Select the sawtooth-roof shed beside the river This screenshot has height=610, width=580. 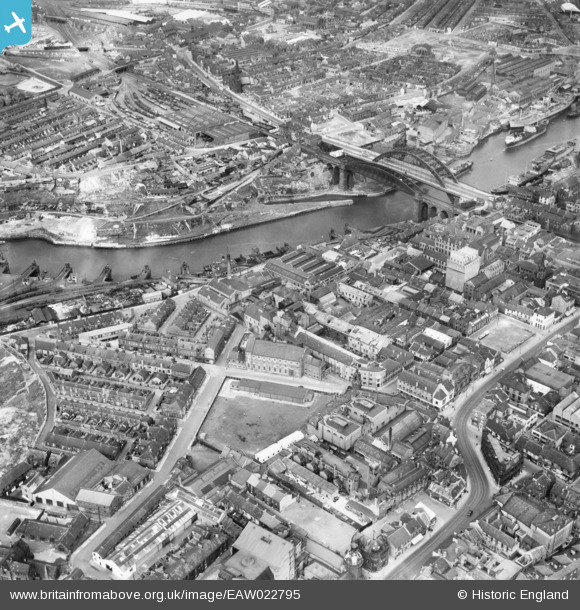pos(306,270)
